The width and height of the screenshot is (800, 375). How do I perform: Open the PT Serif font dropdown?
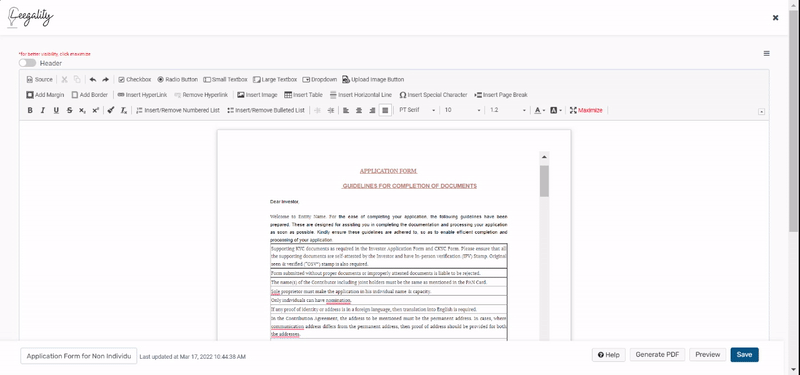click(x=417, y=110)
